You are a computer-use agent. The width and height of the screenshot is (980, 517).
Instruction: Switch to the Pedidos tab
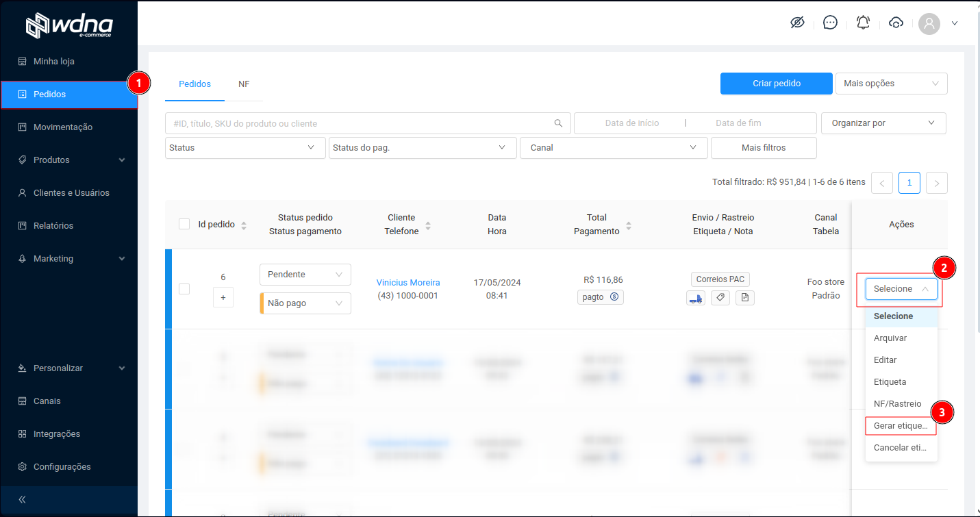194,84
